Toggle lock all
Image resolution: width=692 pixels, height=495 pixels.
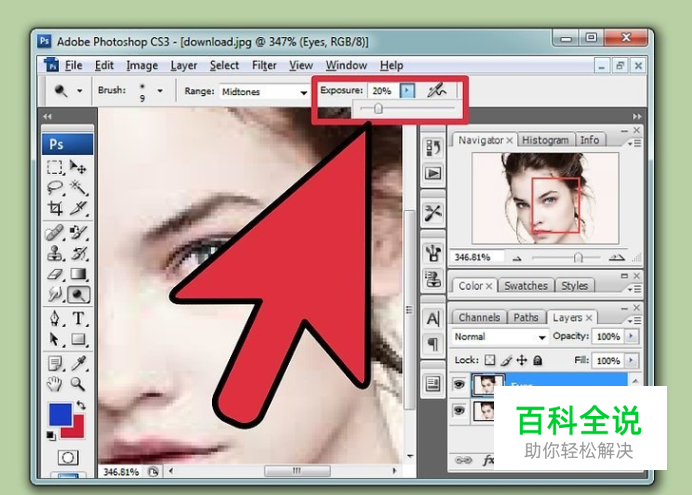pyautogui.click(x=538, y=360)
